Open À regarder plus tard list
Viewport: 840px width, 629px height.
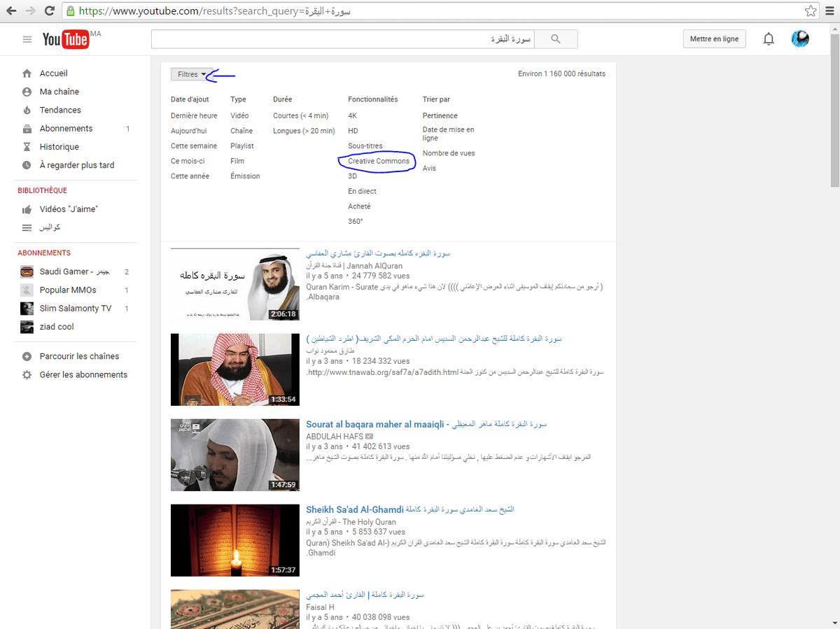[x=76, y=165]
